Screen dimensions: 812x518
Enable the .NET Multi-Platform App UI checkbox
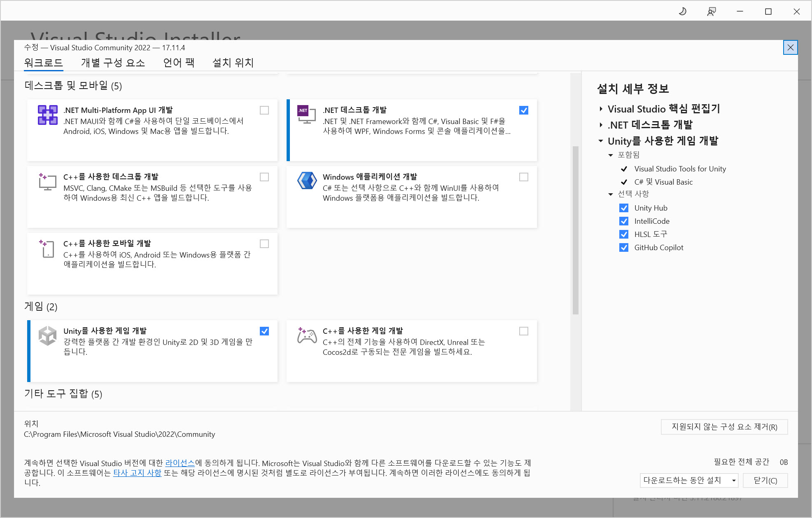[264, 110]
